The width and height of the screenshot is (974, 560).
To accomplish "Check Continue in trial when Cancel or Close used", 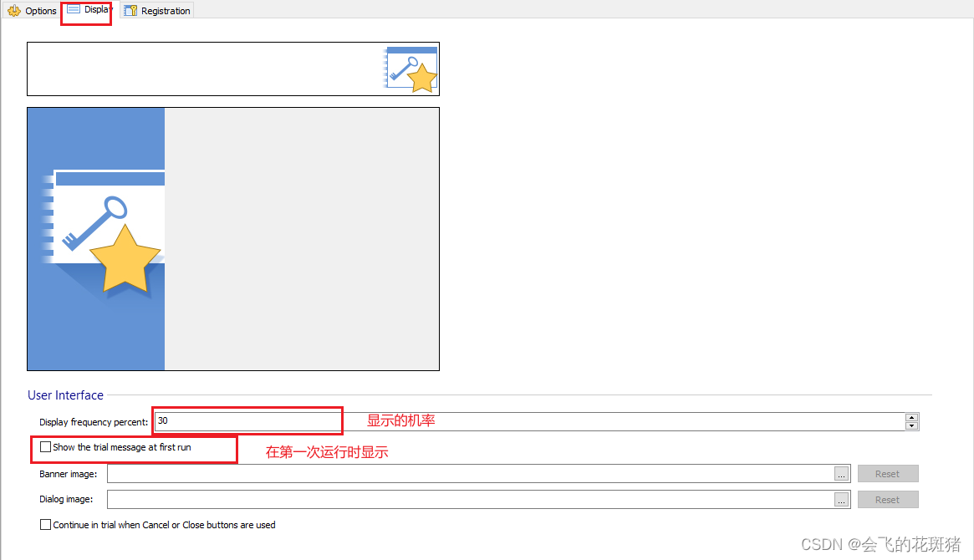I will [x=45, y=525].
